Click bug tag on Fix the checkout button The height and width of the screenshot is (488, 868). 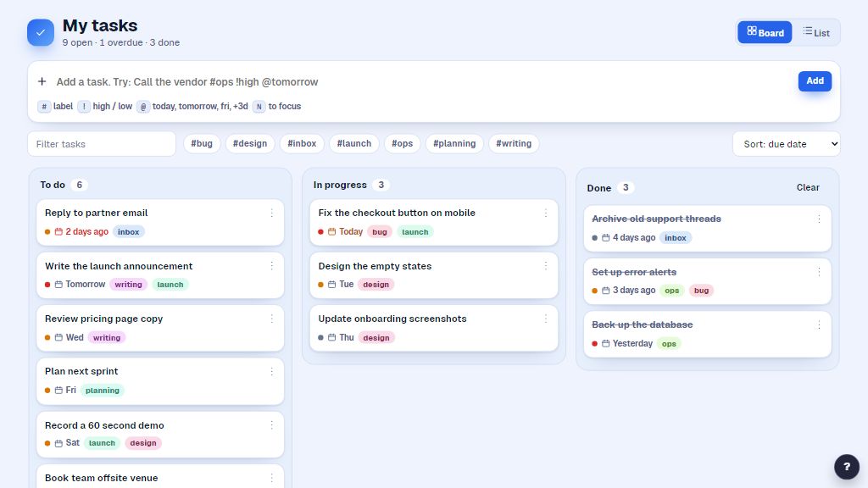[380, 232]
